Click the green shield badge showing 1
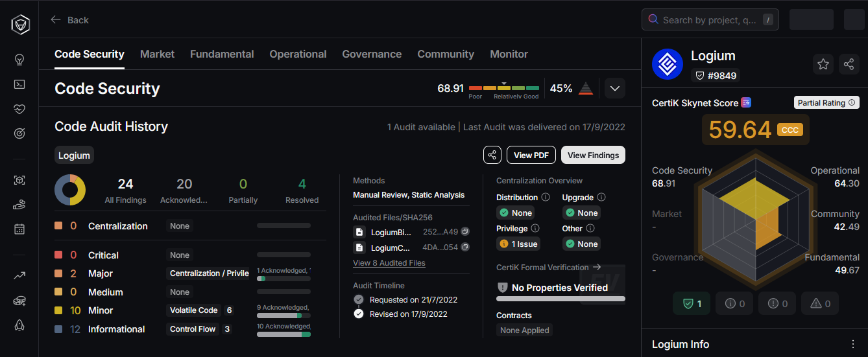Viewport: 868px width, 357px height. 692,303
